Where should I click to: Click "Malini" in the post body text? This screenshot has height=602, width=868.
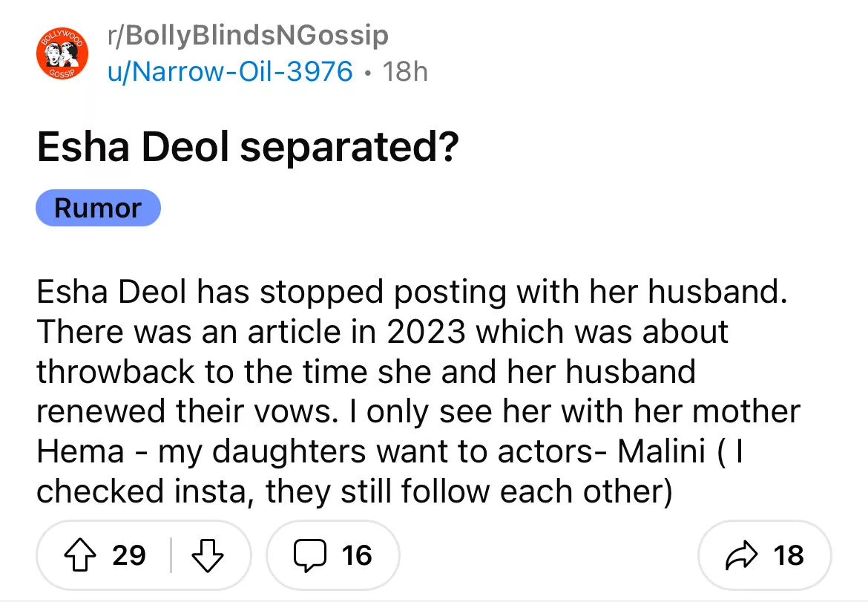click(x=657, y=452)
